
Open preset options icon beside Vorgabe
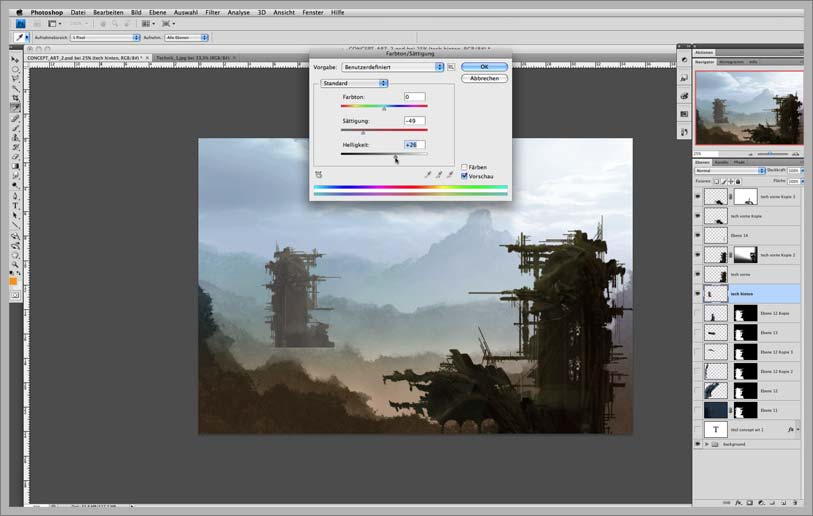(x=451, y=67)
